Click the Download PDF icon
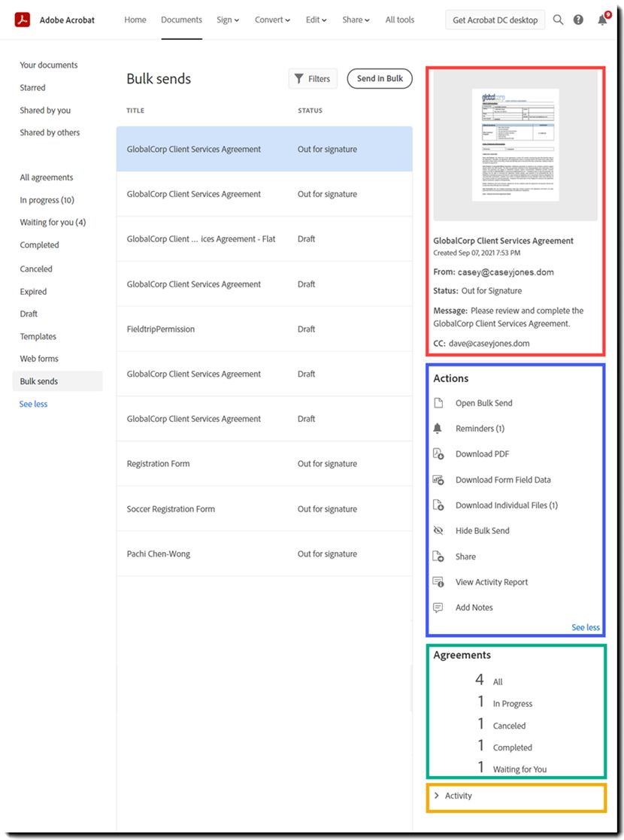Image resolution: width=624 pixels, height=840 pixels. [438, 453]
